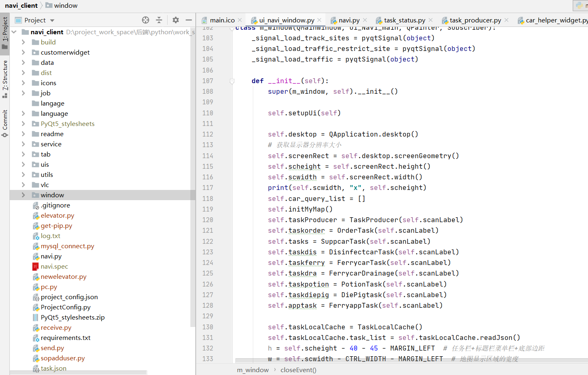Open newelevator.py file
The image size is (588, 375).
(x=63, y=276)
